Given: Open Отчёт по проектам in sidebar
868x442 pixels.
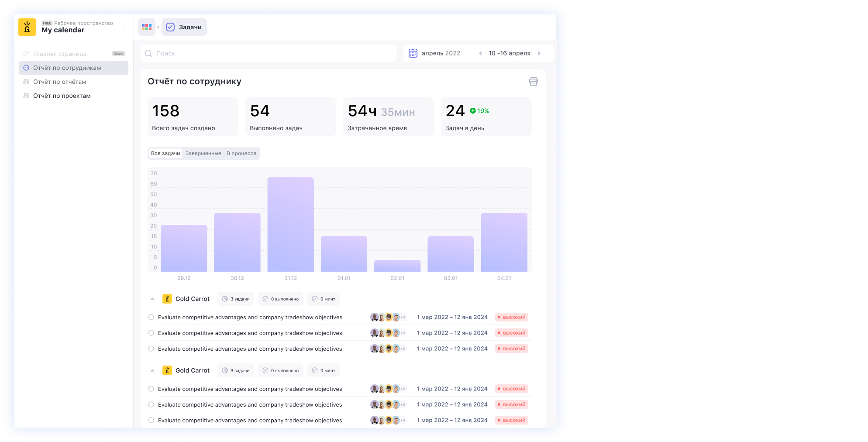Looking at the screenshot, I should click(62, 96).
